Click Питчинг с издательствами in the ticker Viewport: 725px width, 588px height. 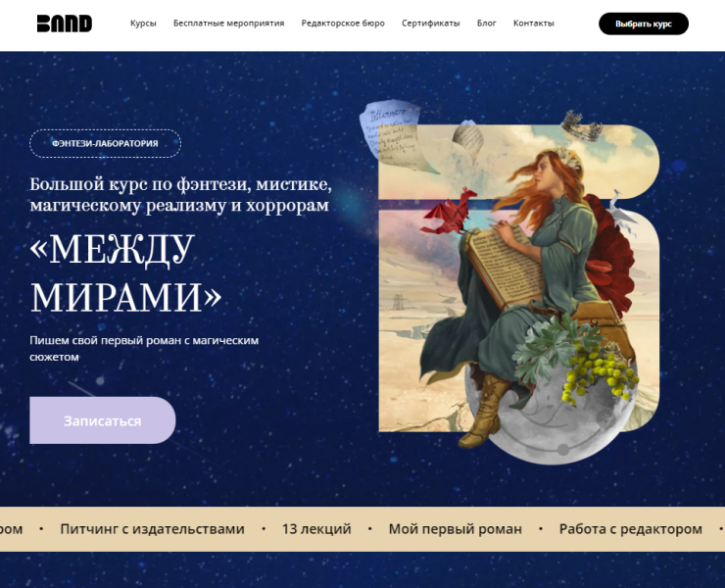(152, 529)
